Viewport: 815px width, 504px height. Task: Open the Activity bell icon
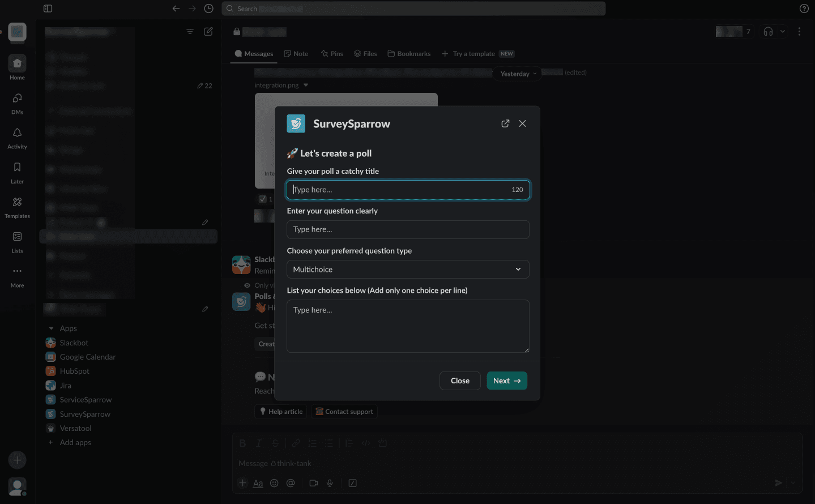(x=17, y=137)
